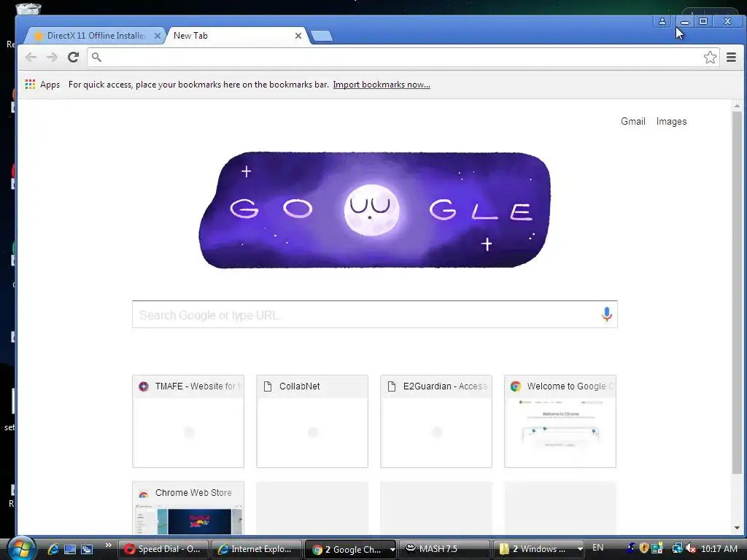The image size is (747, 560).
Task: Click the Google moon doodle
Action: click(374, 210)
